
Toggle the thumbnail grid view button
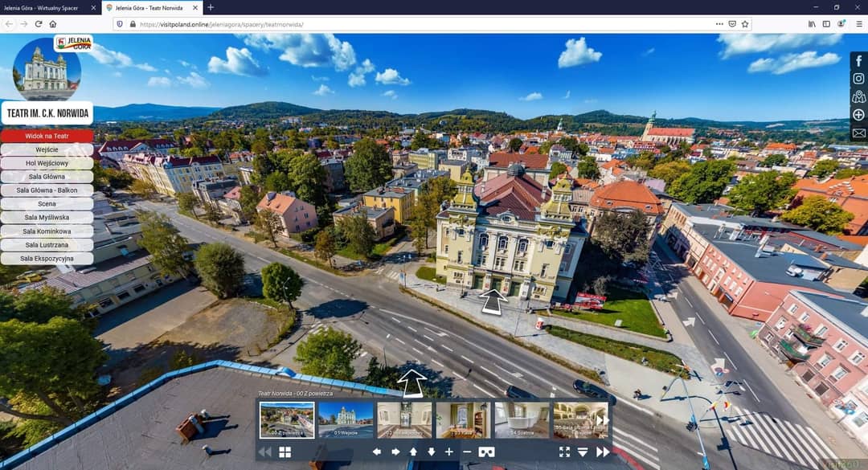coord(285,452)
